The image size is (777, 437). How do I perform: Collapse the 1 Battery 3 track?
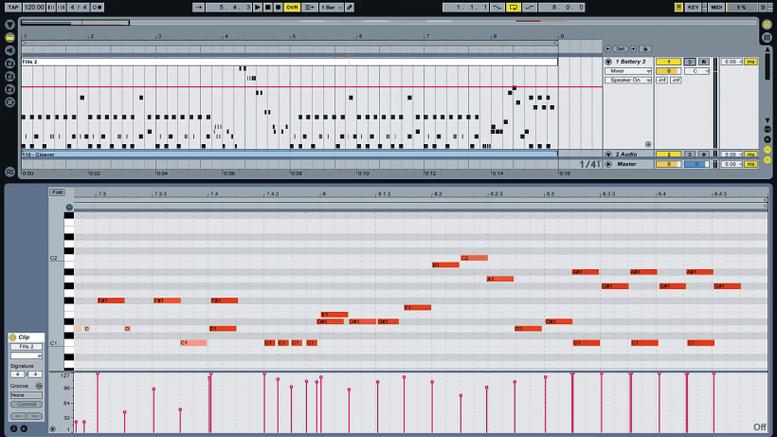tap(609, 61)
